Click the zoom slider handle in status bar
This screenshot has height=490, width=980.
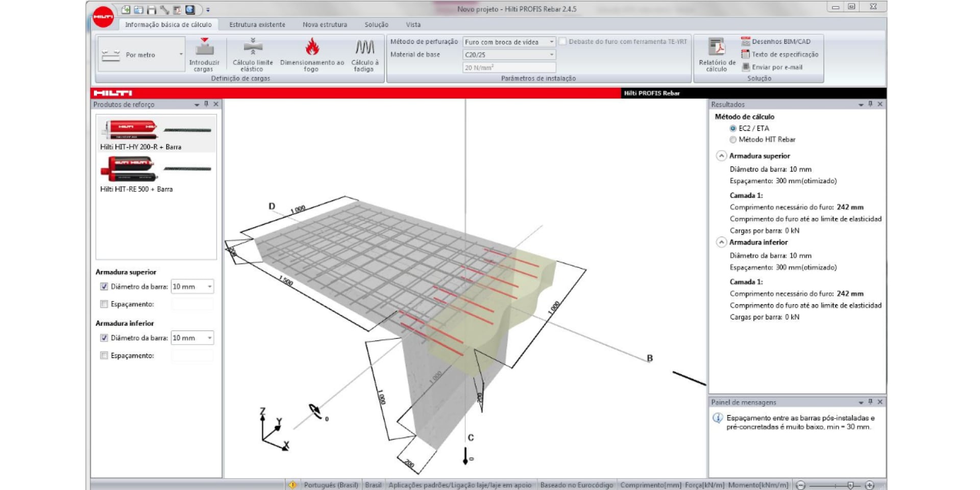tap(850, 485)
